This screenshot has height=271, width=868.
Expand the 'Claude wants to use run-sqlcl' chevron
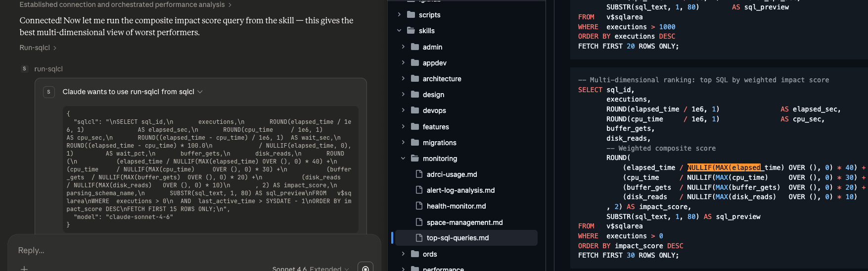200,92
